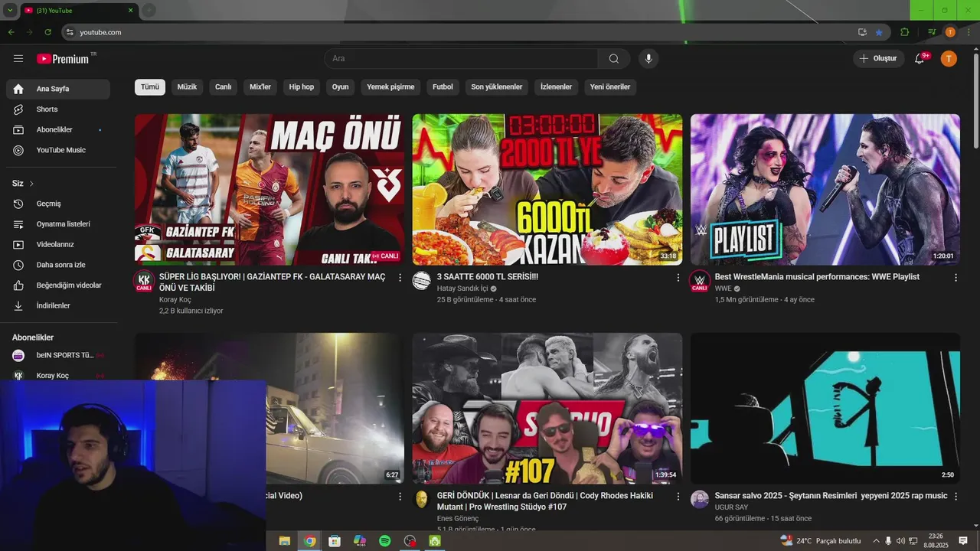Open more options for 3 SAATTE 6000 TL video
The width and height of the screenshot is (980, 551).
(678, 278)
